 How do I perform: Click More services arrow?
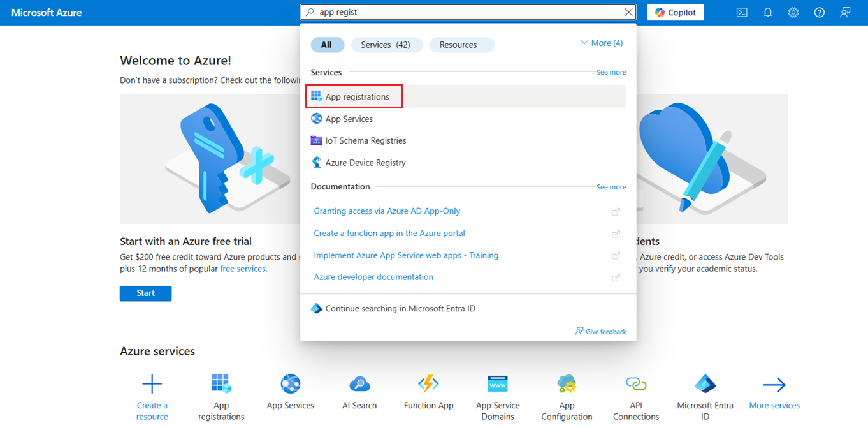click(774, 384)
